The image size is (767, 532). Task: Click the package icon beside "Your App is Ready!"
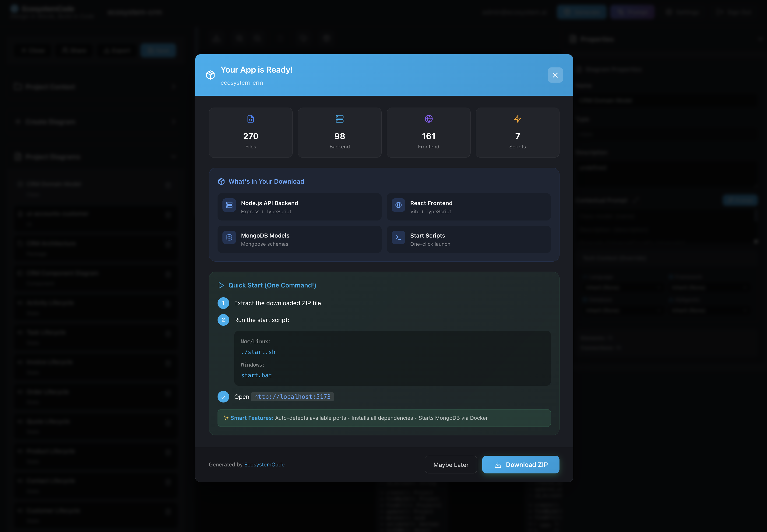click(211, 75)
